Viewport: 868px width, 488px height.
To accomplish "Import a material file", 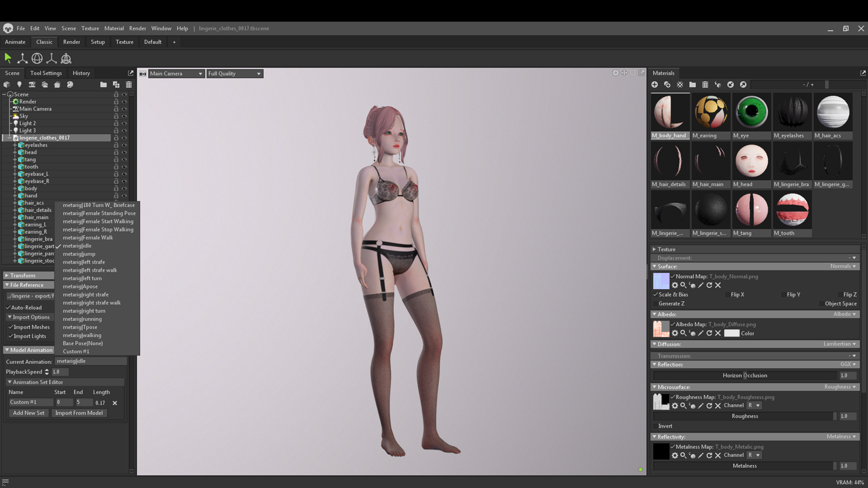I will pos(731,84).
